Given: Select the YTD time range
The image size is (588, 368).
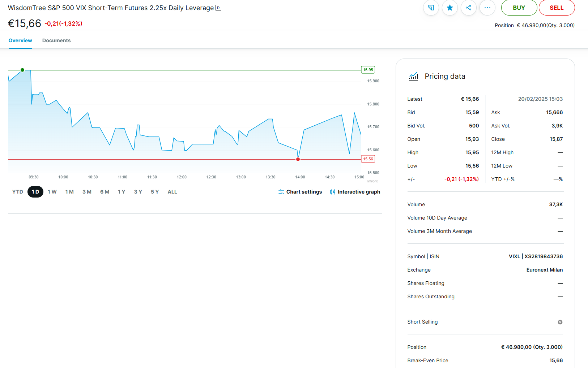Looking at the screenshot, I should (x=18, y=192).
